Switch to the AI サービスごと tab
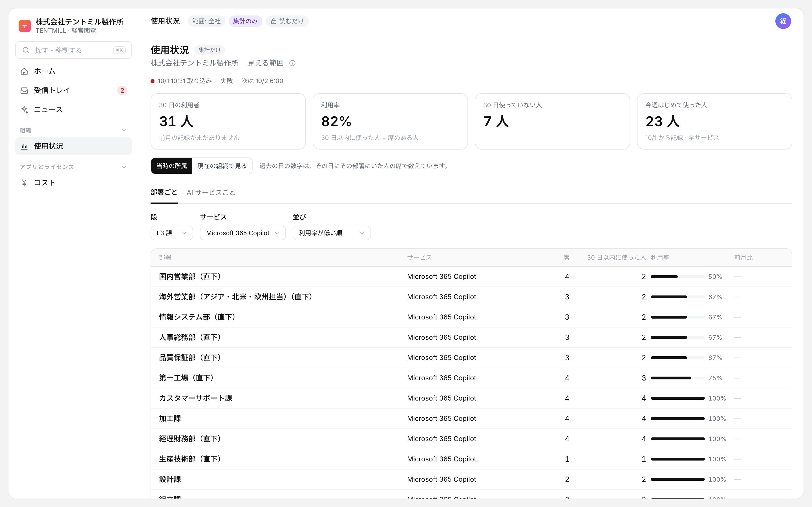The width and height of the screenshot is (812, 507). (211, 192)
